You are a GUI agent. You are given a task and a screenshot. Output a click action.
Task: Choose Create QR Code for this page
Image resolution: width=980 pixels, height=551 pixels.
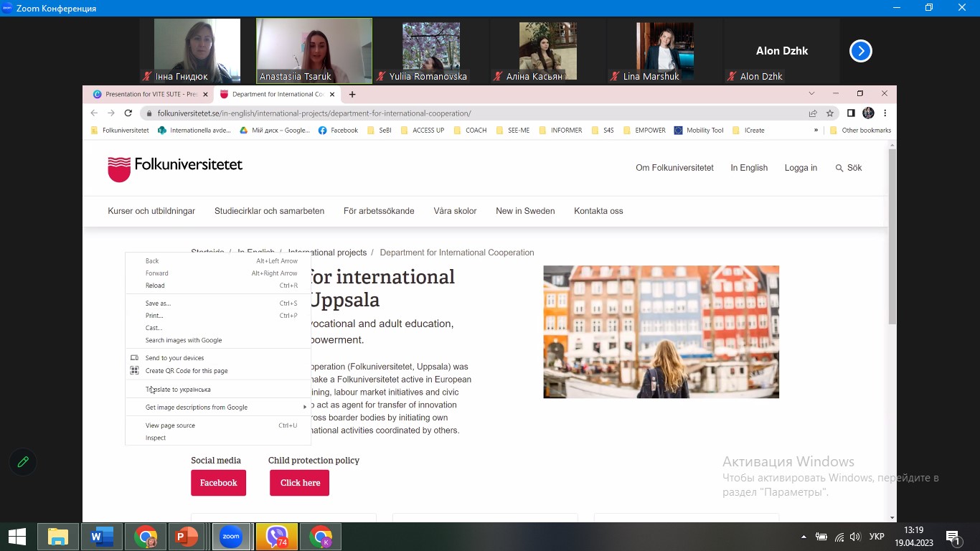[x=187, y=371]
